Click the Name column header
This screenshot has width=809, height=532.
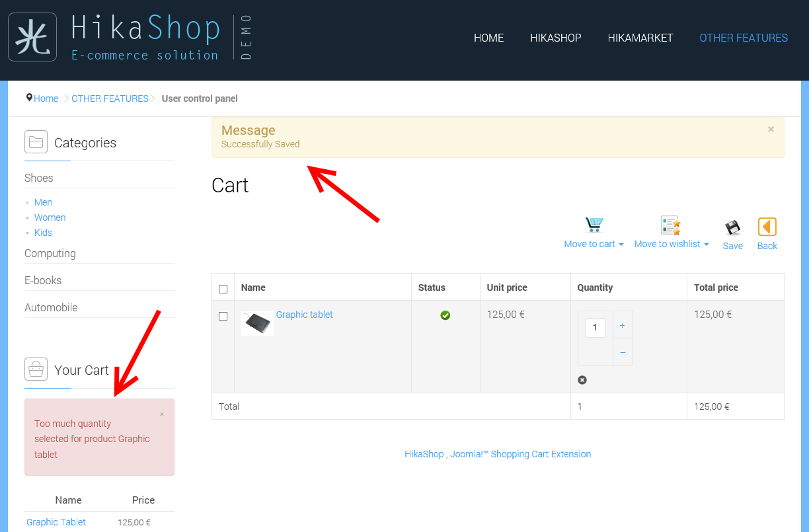click(253, 287)
